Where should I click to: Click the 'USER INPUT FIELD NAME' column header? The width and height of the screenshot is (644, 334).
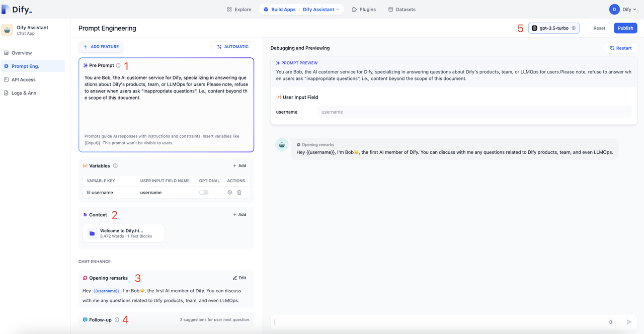coord(165,181)
